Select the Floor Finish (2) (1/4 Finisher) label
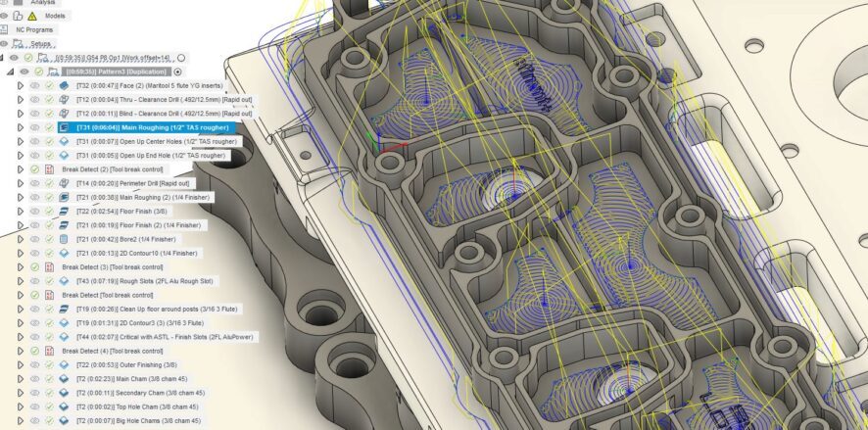This screenshot has width=868, height=430. [x=139, y=225]
